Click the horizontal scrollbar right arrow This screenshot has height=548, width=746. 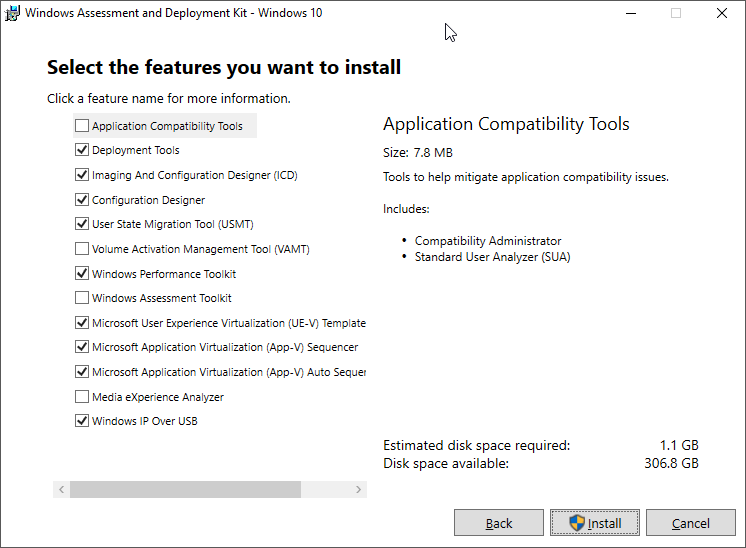tap(359, 490)
